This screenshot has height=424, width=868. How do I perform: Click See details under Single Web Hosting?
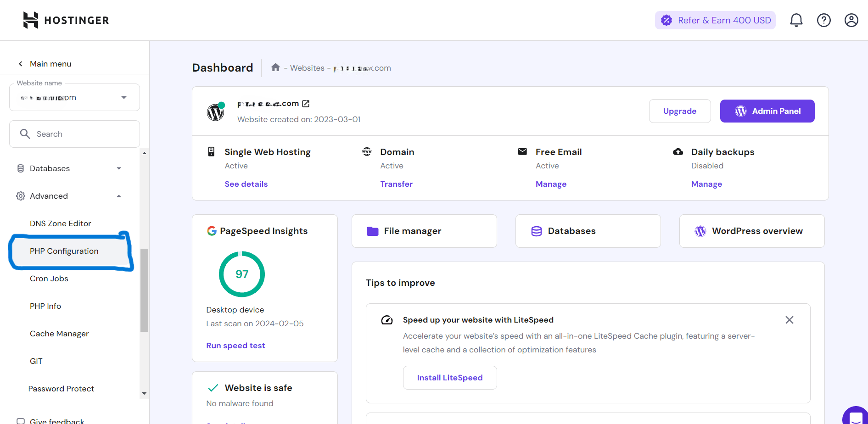tap(246, 184)
